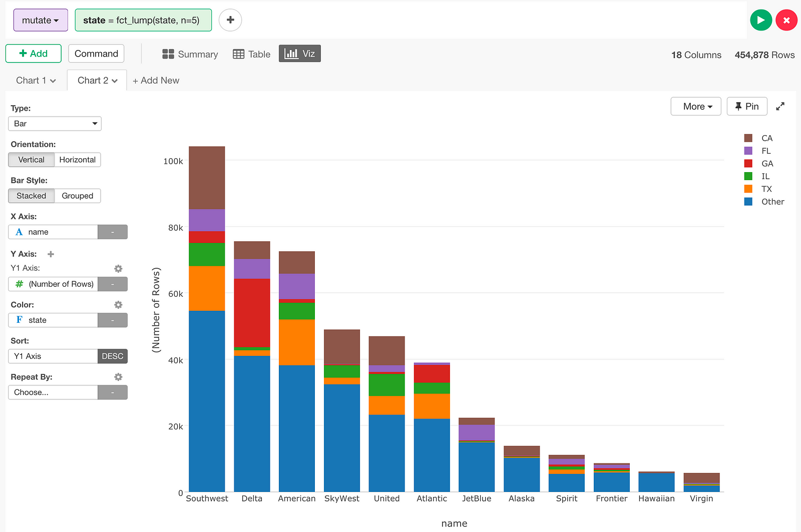Remove state from Color field

pyautogui.click(x=113, y=320)
